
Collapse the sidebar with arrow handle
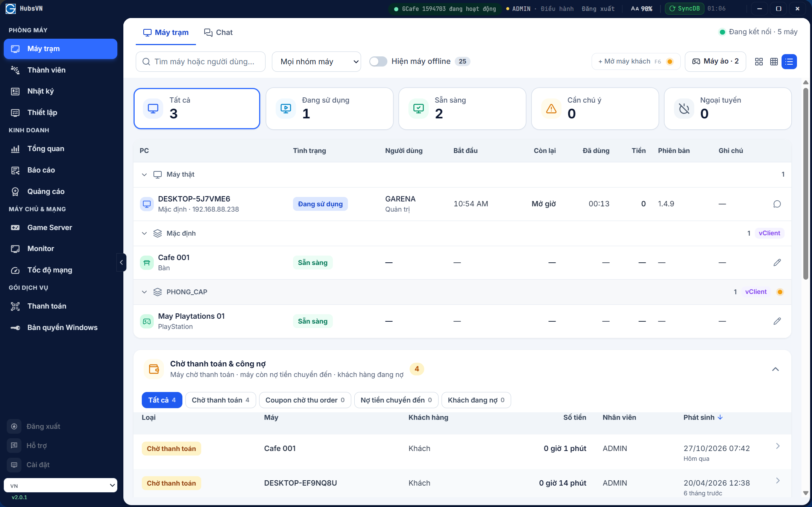(x=121, y=262)
